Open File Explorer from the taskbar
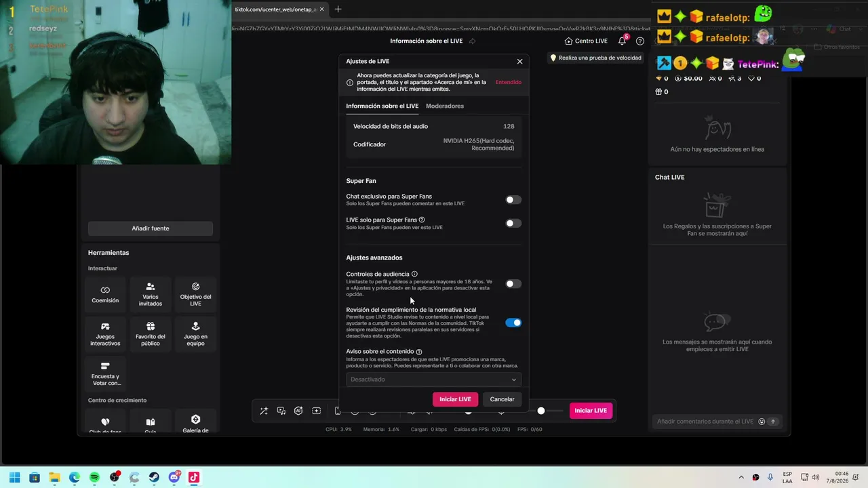 [54, 477]
